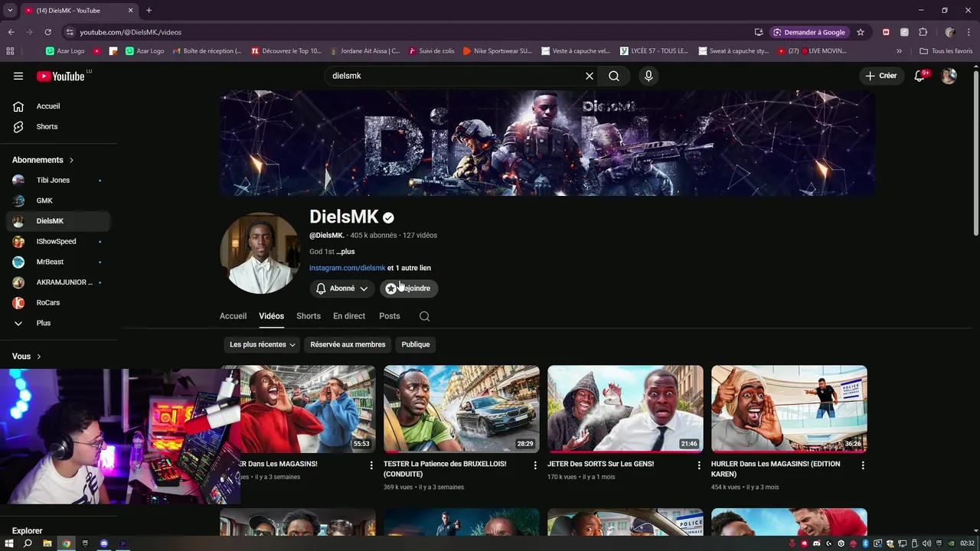
Task: Click the Chrome address bar URL
Action: 131,32
